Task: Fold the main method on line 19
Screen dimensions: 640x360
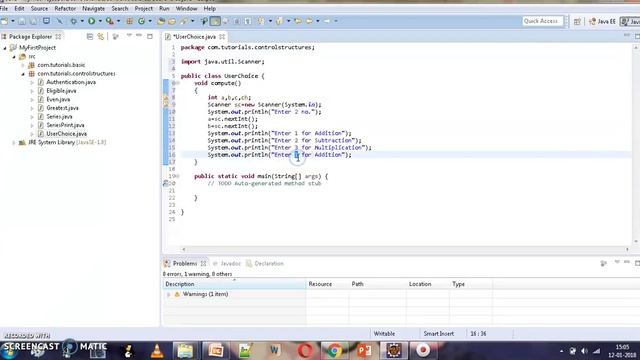Action: (178, 176)
